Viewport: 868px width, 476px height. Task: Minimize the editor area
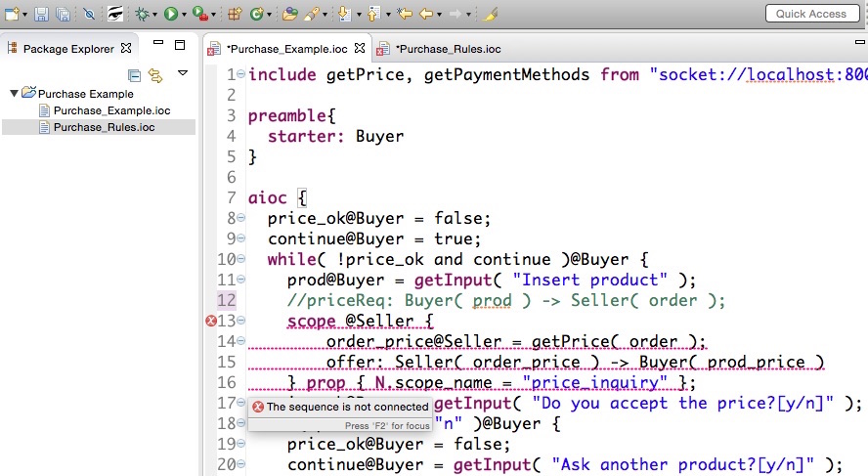click(x=860, y=42)
